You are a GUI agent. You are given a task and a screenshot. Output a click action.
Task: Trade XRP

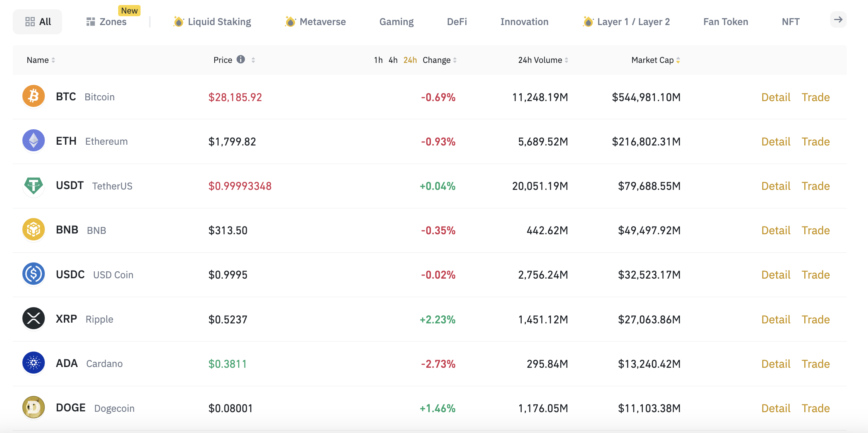[815, 320]
